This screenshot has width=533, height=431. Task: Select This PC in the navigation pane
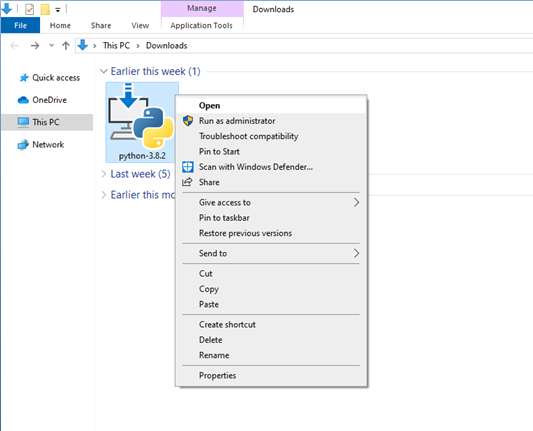[x=47, y=122]
